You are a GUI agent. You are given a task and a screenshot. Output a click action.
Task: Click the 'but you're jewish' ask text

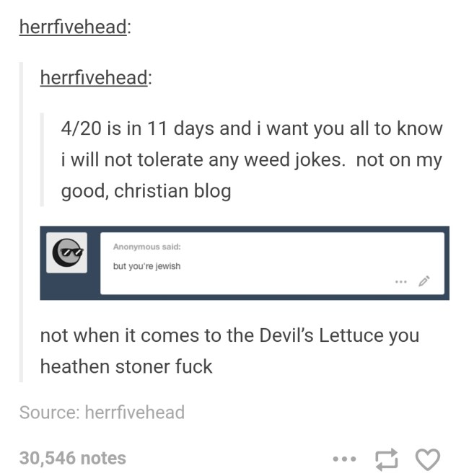point(146,266)
